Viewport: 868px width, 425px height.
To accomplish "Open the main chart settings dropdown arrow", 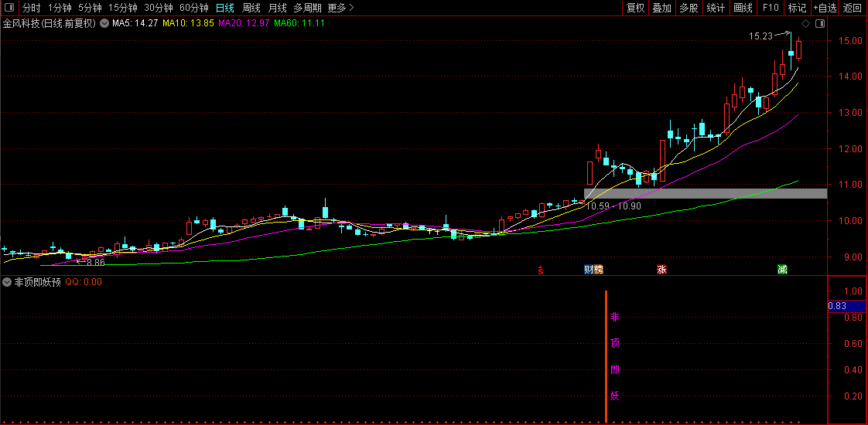I will (104, 24).
